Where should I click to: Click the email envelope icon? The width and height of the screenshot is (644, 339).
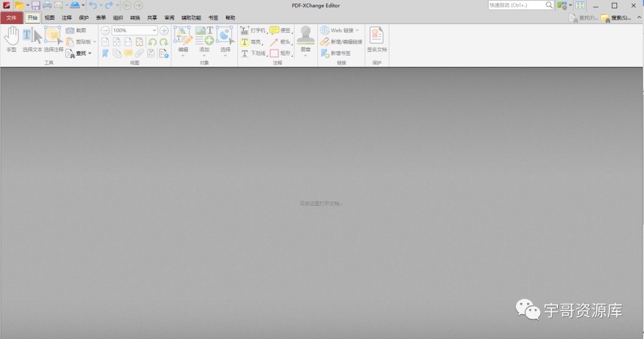pos(58,5)
